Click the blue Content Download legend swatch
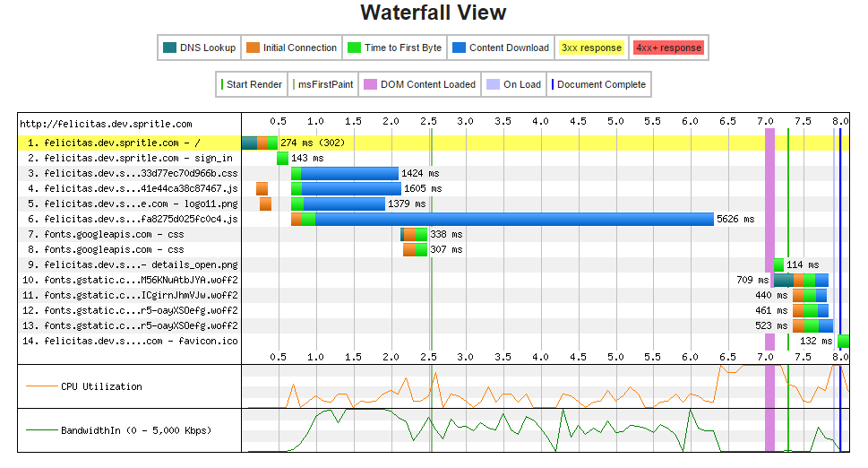This screenshot has width=868, height=468. point(459,48)
